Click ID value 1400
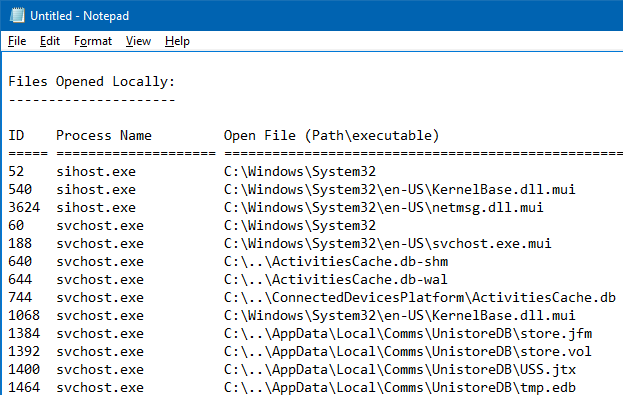The height and width of the screenshot is (395, 623). (24, 370)
